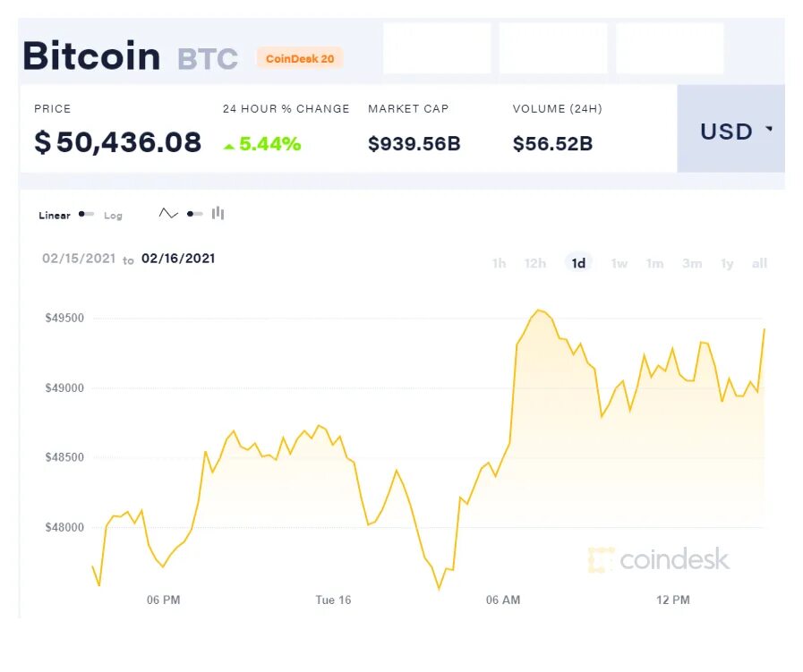Click the CoinDesk 20 badge
The height and width of the screenshot is (672, 803).
point(300,58)
